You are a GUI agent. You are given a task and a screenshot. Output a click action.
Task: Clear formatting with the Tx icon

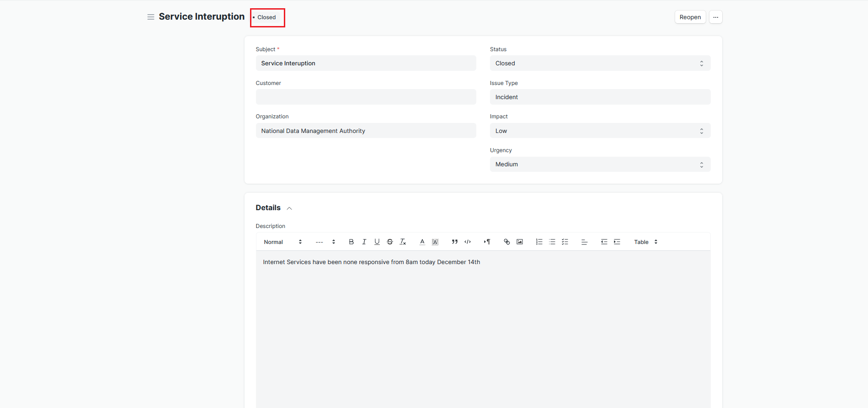[403, 242]
